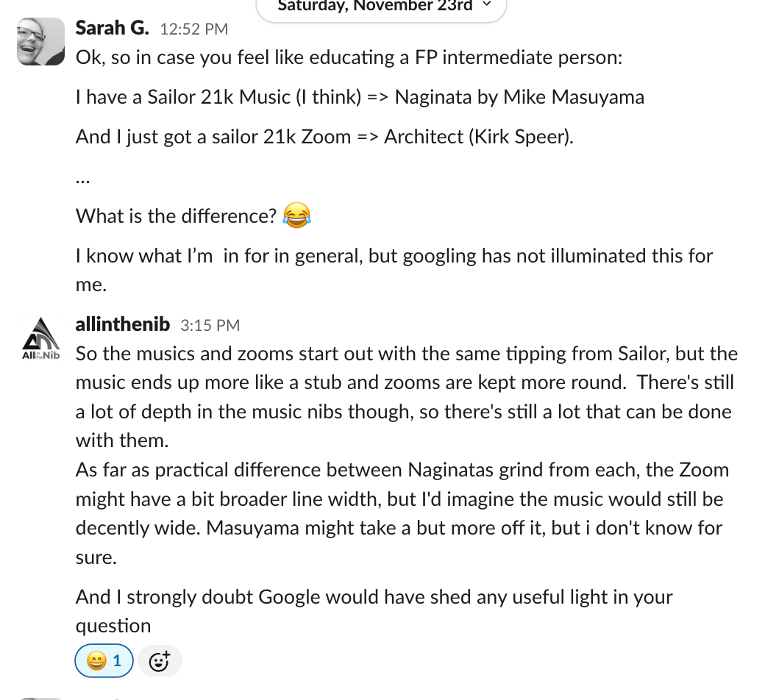Click the 3:15 PM timestamp
Image resolution: width=765 pixels, height=700 pixels.
[210, 325]
